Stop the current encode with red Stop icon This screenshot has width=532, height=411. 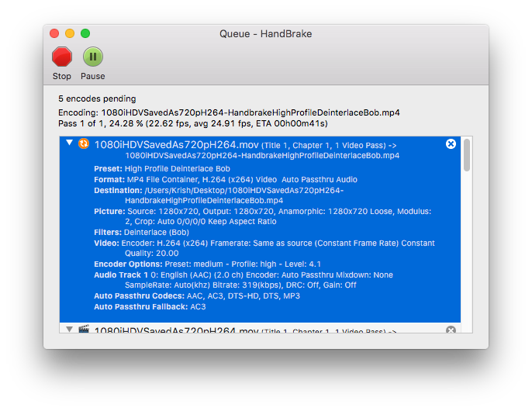click(x=62, y=57)
